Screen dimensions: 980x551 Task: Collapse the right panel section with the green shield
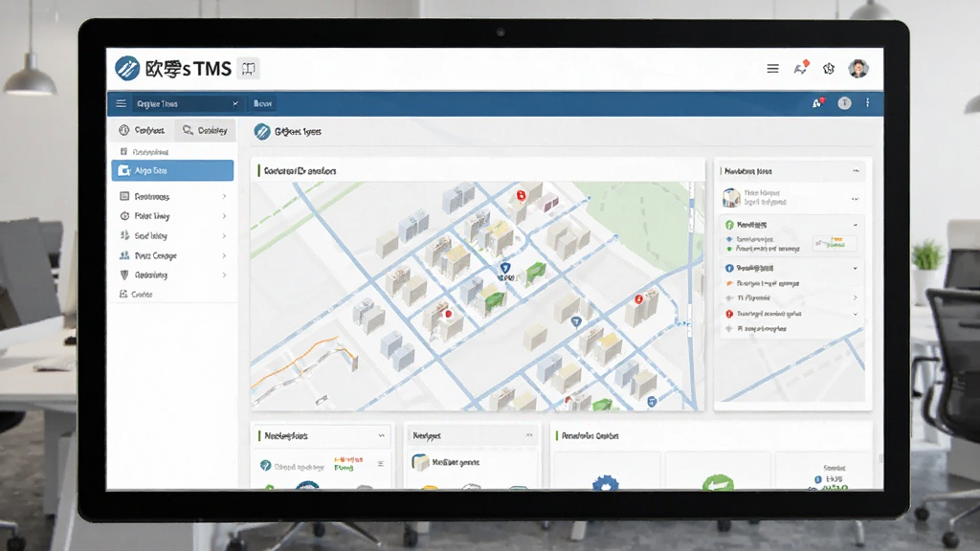tap(856, 225)
